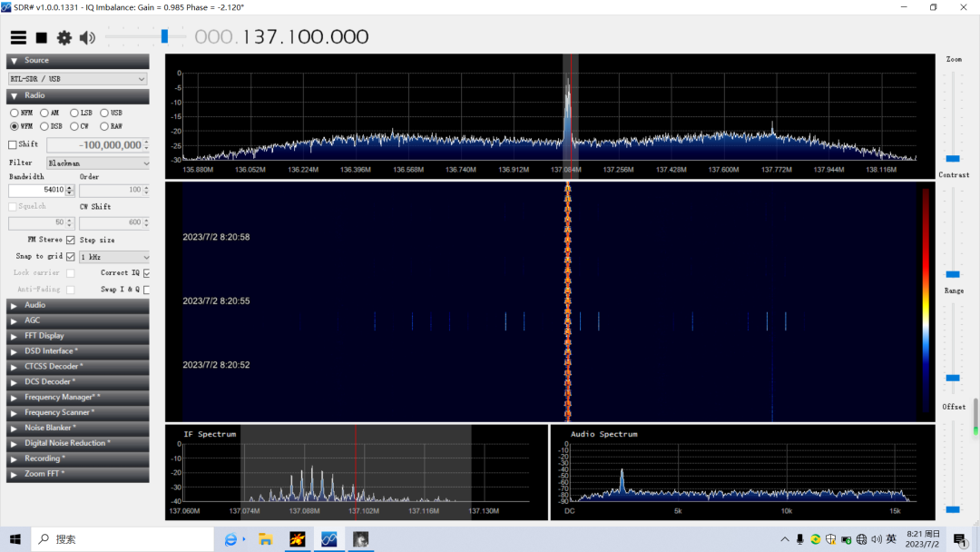
Task: Click the volume tray icon
Action: (x=877, y=539)
